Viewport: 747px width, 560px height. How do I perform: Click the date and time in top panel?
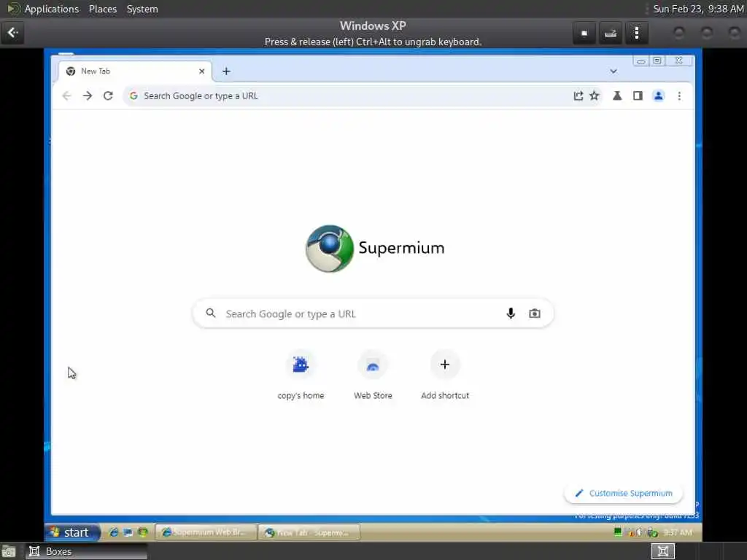point(698,9)
